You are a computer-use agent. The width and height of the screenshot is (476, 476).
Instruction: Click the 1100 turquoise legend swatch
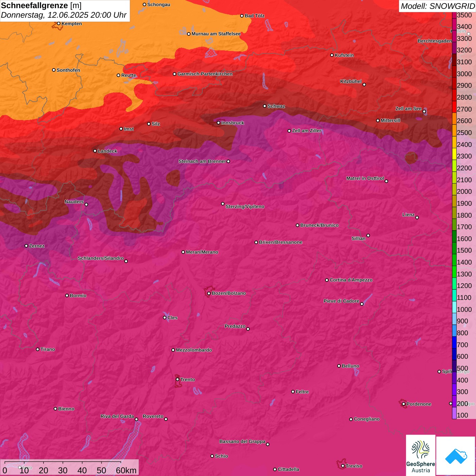click(x=454, y=295)
